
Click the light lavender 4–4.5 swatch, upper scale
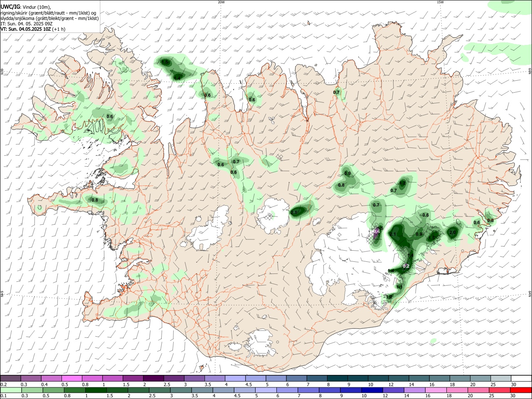[x=235, y=378]
